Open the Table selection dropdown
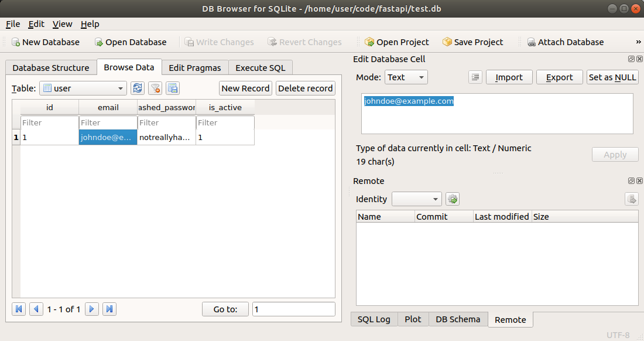 coord(83,88)
